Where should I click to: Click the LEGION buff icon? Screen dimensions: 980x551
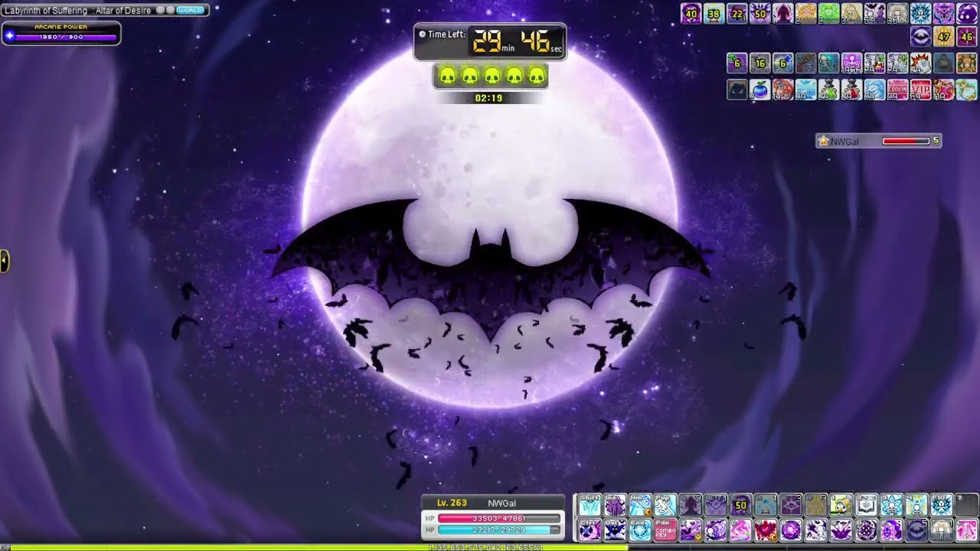[x=898, y=89]
